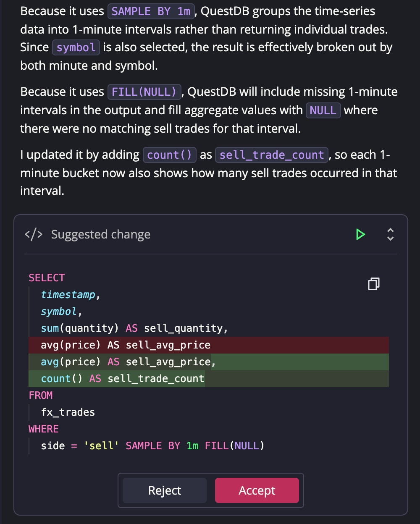
Task: Click the WHERE keyword in code
Action: coord(44,429)
